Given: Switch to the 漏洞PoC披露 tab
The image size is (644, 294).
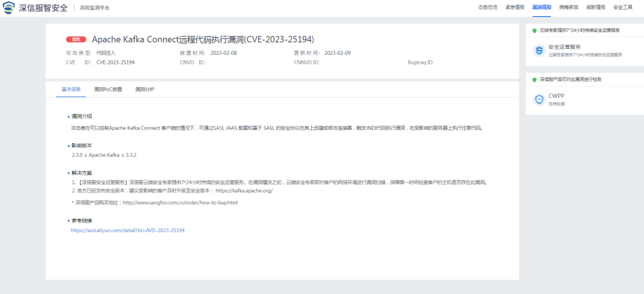Looking at the screenshot, I should pos(108,89).
